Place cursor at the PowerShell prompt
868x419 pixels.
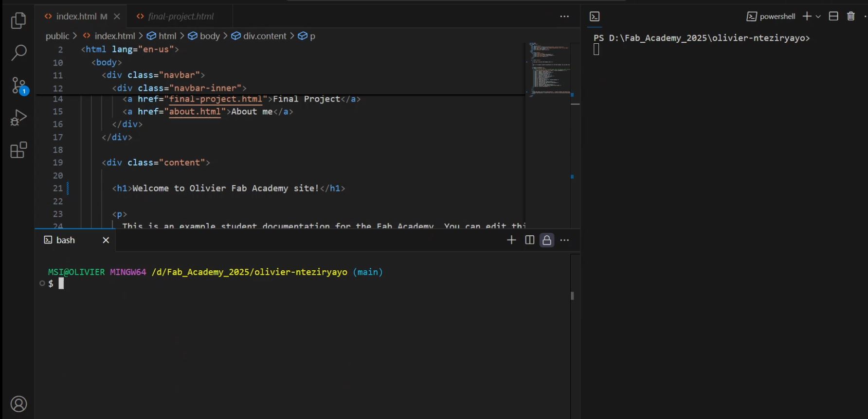click(x=596, y=49)
